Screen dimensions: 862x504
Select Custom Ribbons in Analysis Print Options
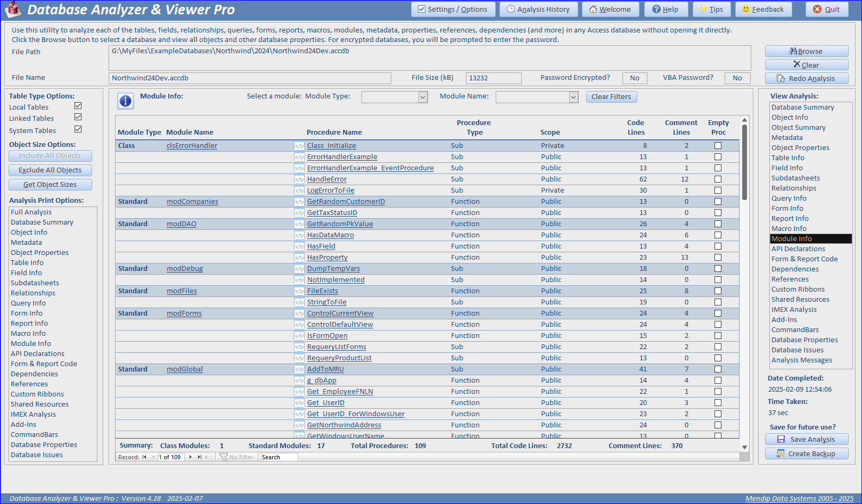pos(37,394)
